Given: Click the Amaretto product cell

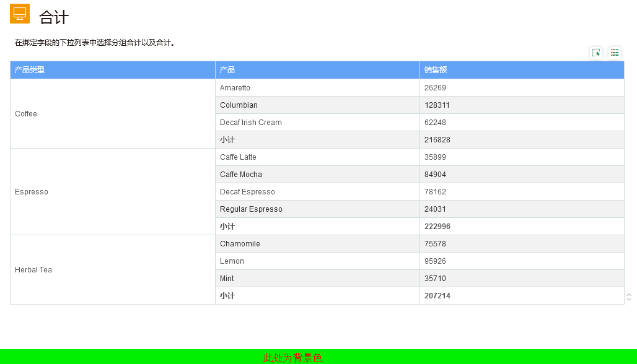Looking at the screenshot, I should 235,88.
